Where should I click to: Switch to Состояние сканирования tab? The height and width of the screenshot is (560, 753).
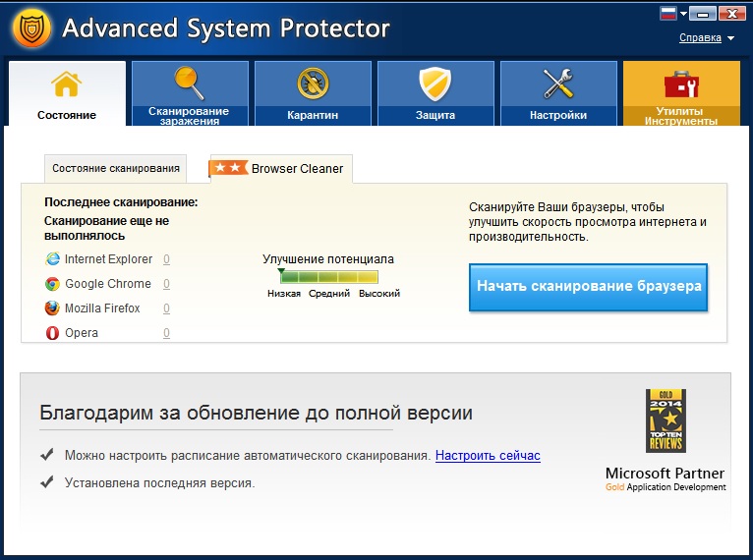[115, 168]
